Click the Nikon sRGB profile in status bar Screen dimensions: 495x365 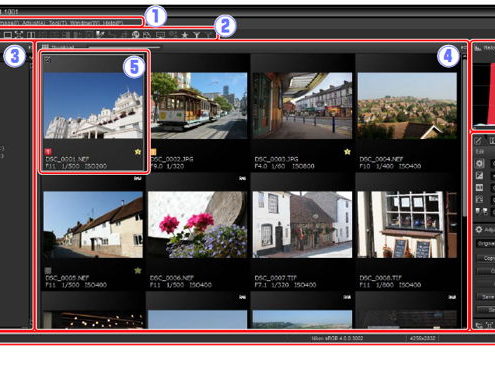(x=337, y=338)
